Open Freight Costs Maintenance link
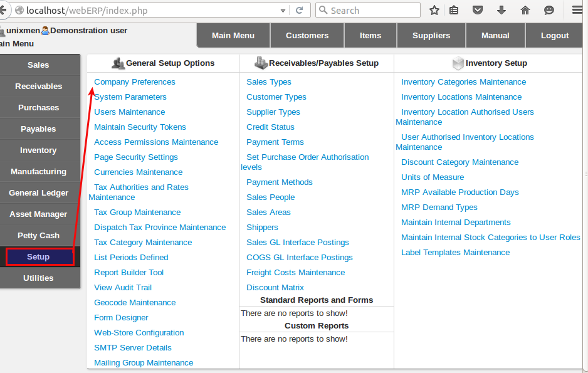 (295, 273)
